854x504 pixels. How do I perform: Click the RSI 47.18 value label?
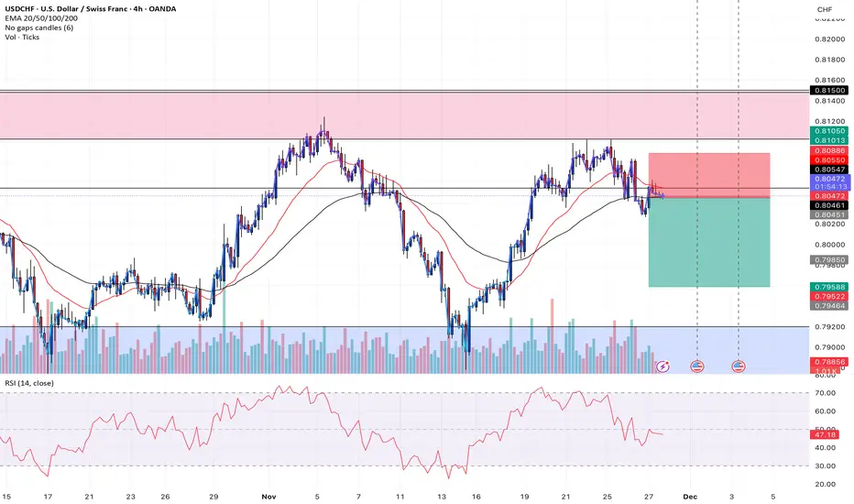825,434
